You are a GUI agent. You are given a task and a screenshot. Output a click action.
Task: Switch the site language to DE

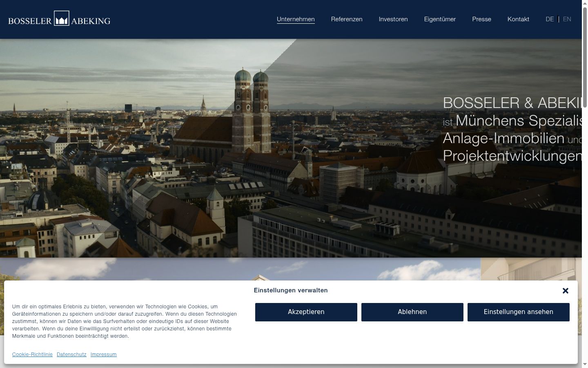550,19
